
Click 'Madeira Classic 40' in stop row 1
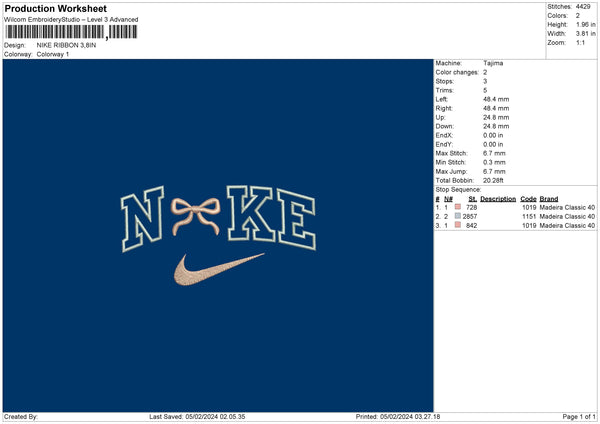point(567,207)
